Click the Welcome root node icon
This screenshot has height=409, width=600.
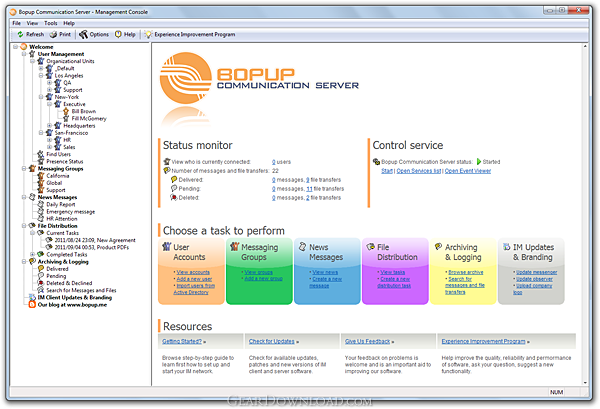coord(24,47)
